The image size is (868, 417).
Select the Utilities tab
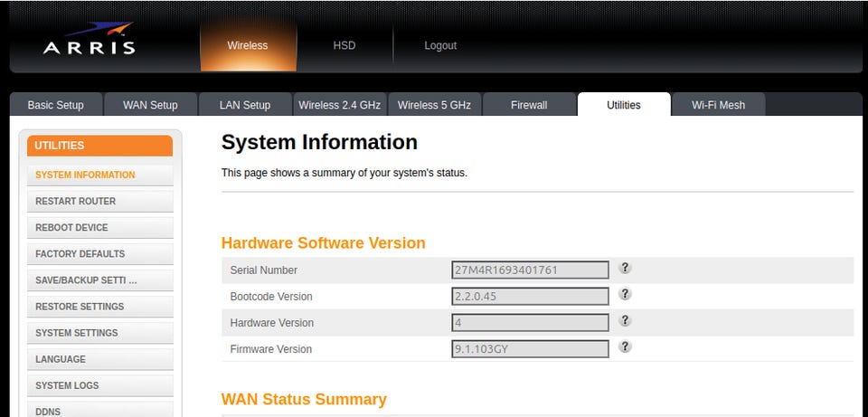pyautogui.click(x=624, y=105)
